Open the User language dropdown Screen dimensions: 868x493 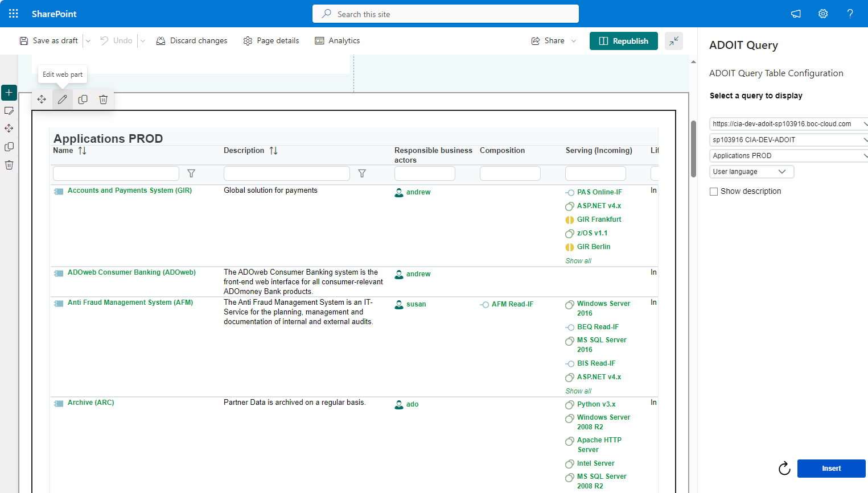tap(751, 172)
